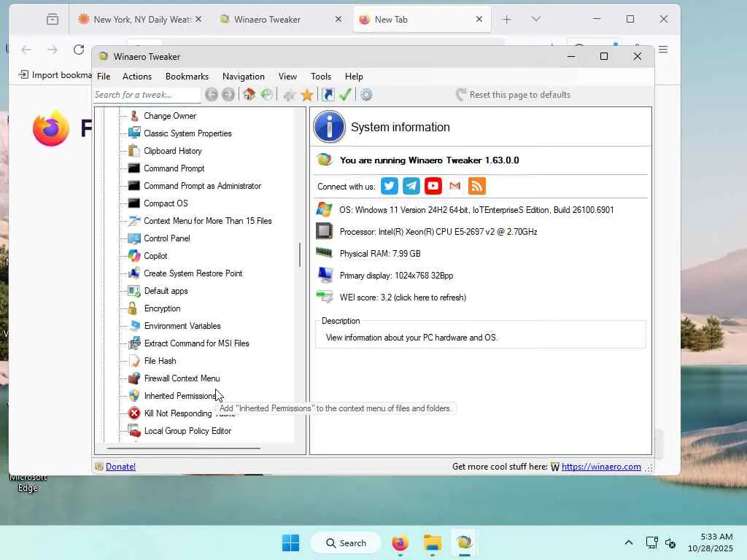Click WEI score to refresh it
Image resolution: width=747 pixels, height=560 pixels.
(x=403, y=297)
